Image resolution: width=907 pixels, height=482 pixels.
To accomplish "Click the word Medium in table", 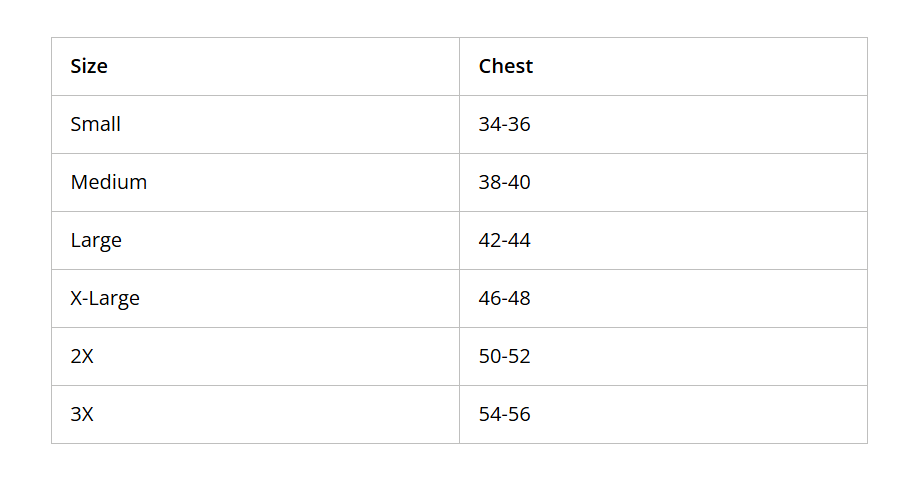I will tap(109, 182).
